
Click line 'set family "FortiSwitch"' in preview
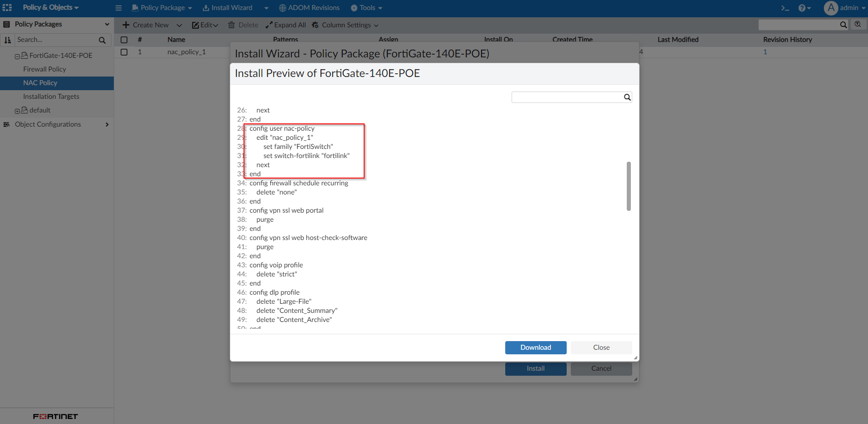tap(298, 147)
